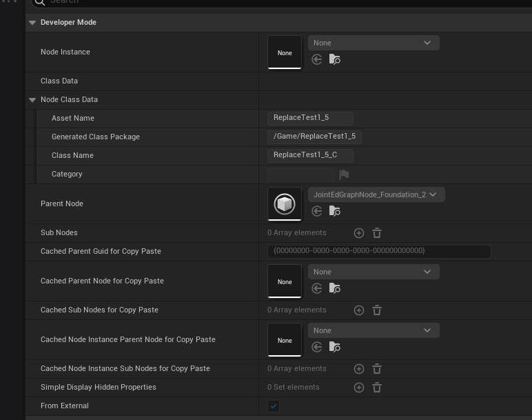Open the Node Instance None dropdown

(x=373, y=43)
